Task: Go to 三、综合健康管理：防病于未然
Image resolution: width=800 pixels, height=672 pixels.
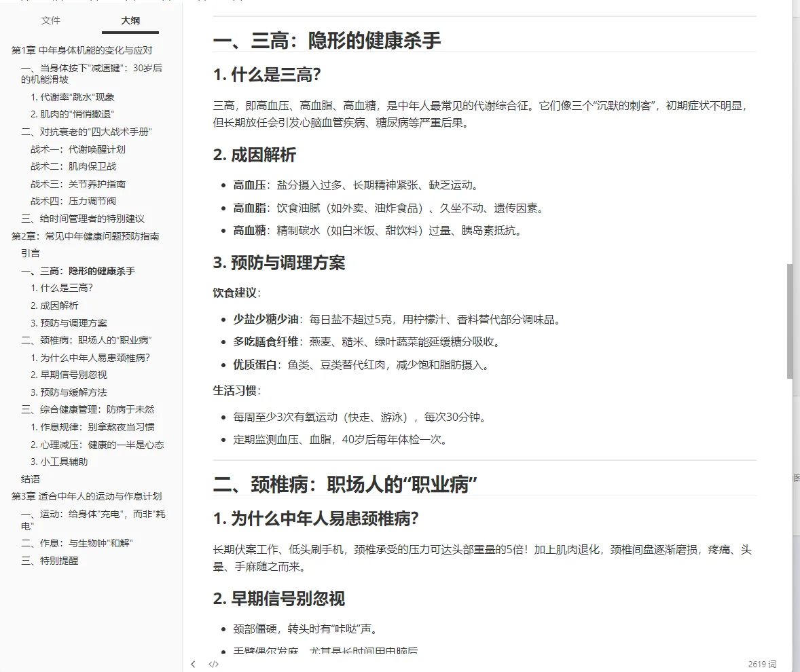Action: (88, 409)
